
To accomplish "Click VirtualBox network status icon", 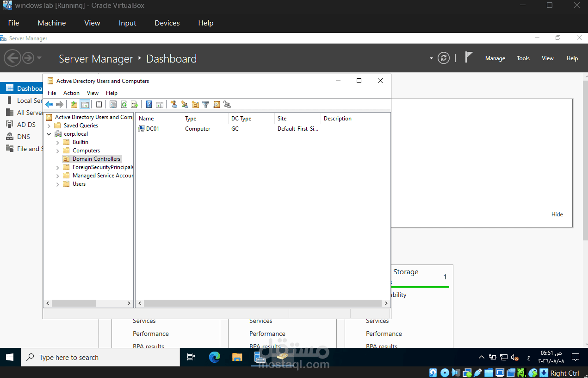I will pyautogui.click(x=467, y=373).
